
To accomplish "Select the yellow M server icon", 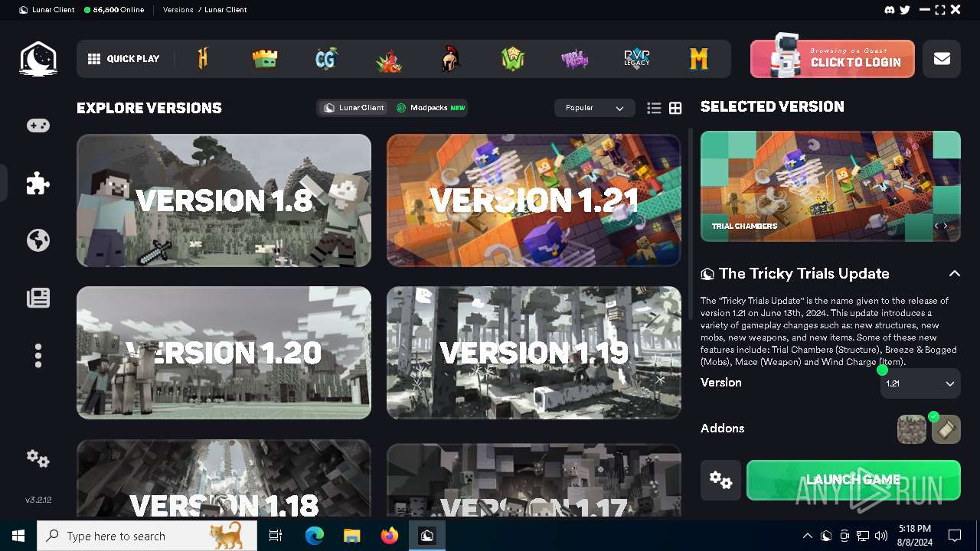I will [x=699, y=59].
